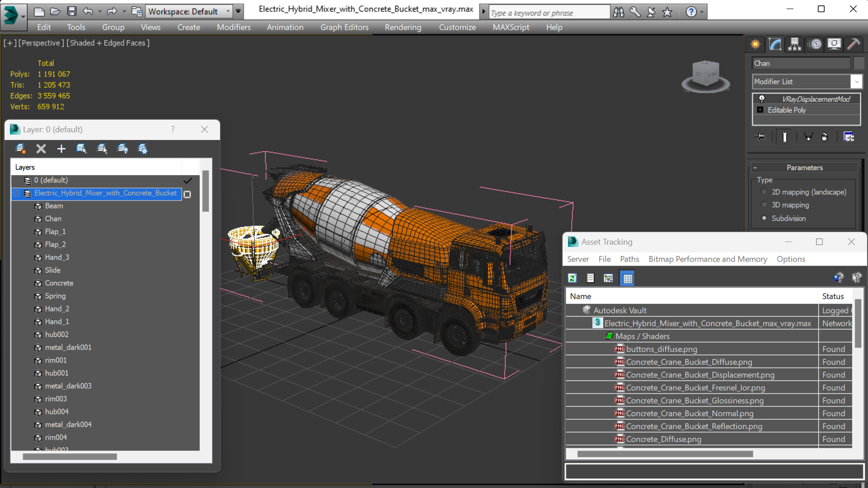Screen dimensions: 868x488
Task: Switch to the Create command panel tab
Action: click(x=755, y=44)
